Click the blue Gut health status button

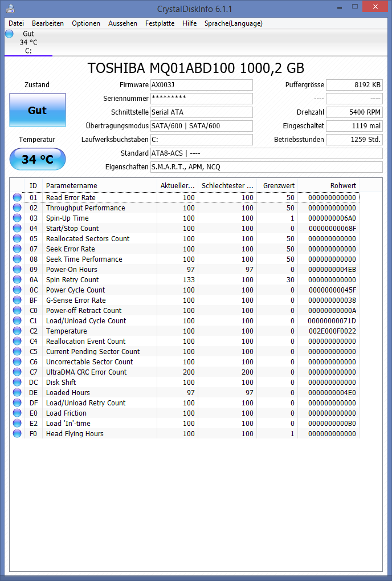coord(38,110)
